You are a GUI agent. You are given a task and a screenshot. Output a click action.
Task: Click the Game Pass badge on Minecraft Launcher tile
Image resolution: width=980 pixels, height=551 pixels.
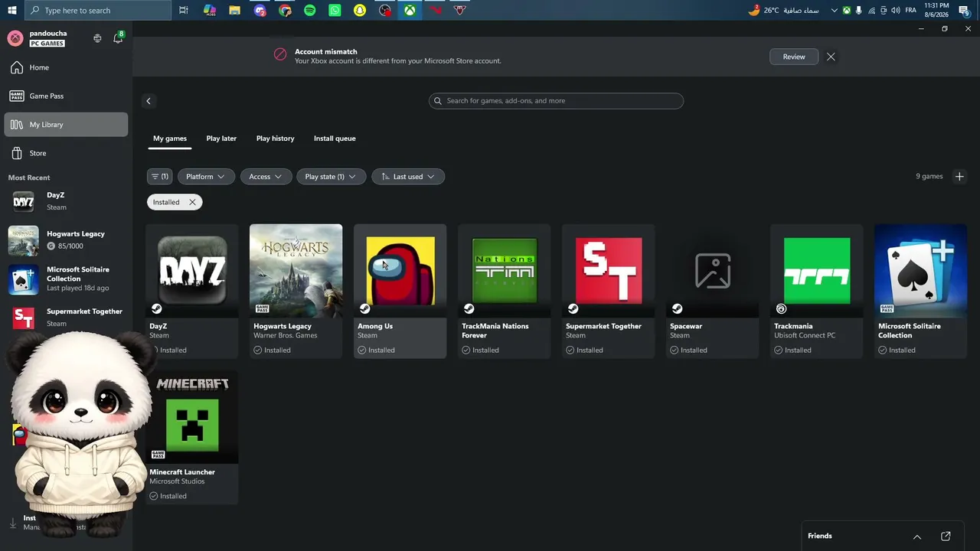tap(158, 455)
